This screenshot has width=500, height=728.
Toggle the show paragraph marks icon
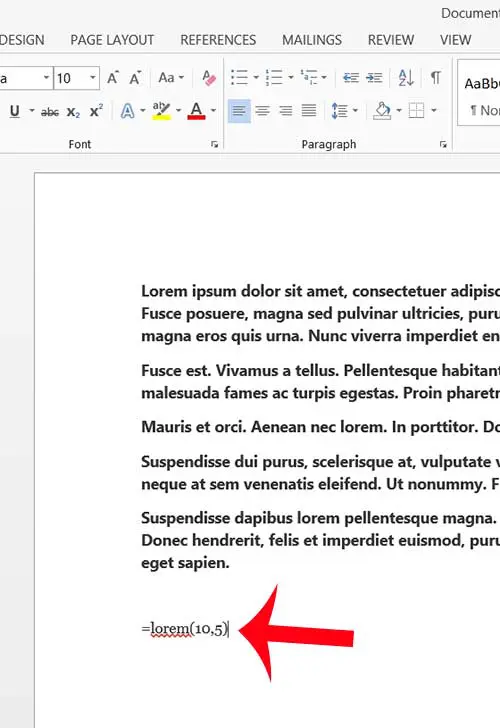pos(435,78)
